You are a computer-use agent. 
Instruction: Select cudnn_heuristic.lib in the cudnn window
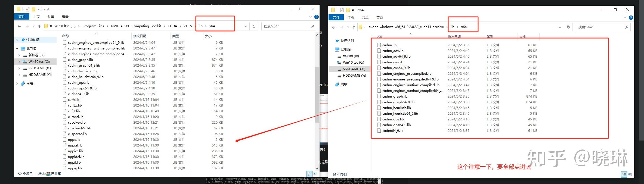tap(397, 108)
